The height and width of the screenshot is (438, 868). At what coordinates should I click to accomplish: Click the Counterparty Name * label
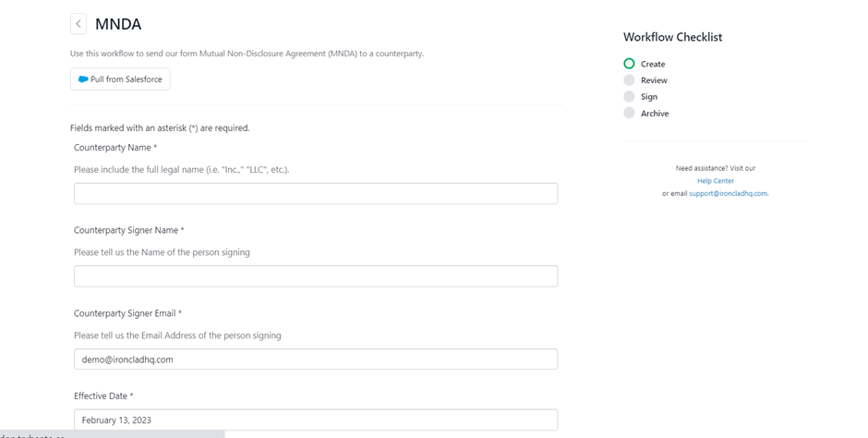[x=115, y=148]
